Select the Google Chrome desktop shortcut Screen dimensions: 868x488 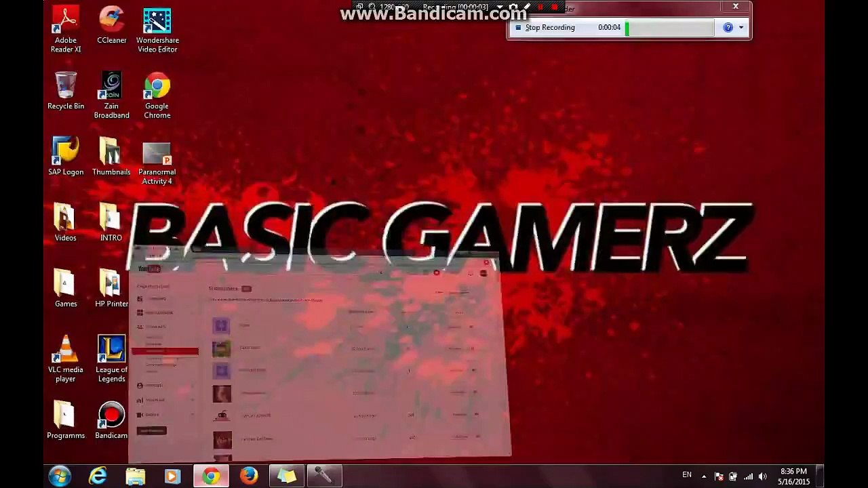[x=157, y=96]
